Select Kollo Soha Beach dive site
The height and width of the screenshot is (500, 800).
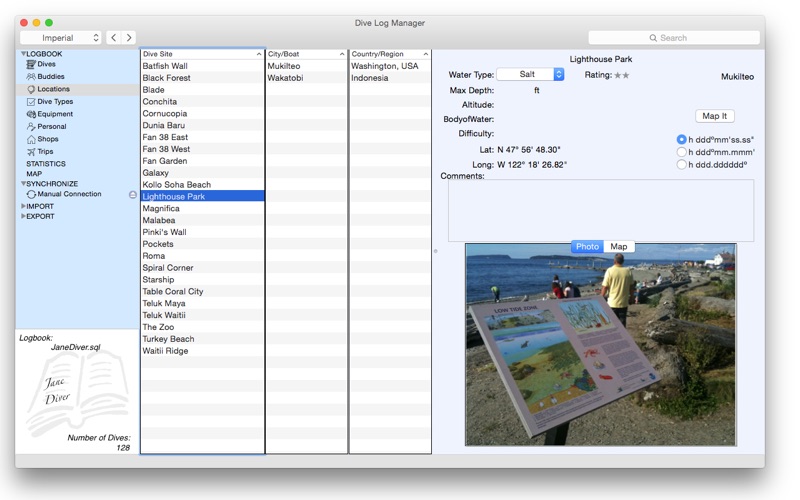[202, 185]
